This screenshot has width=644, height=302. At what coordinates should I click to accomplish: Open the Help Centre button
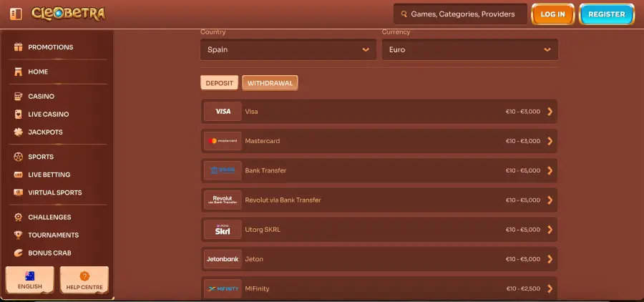(84, 280)
